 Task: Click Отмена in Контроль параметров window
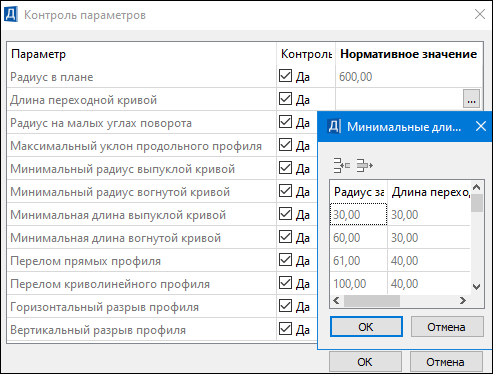(446, 362)
